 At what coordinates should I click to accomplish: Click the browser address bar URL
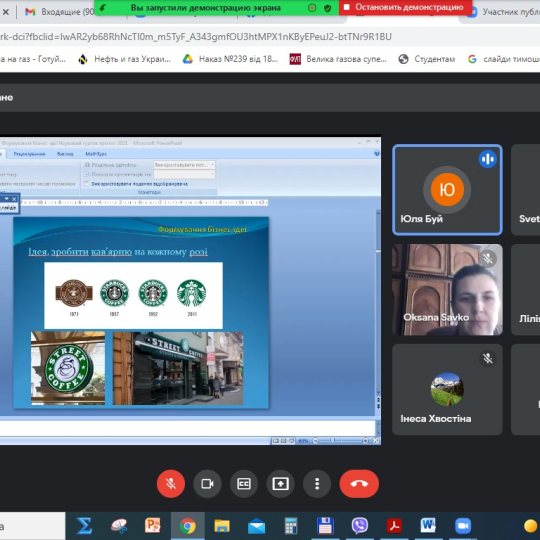[x=196, y=37]
